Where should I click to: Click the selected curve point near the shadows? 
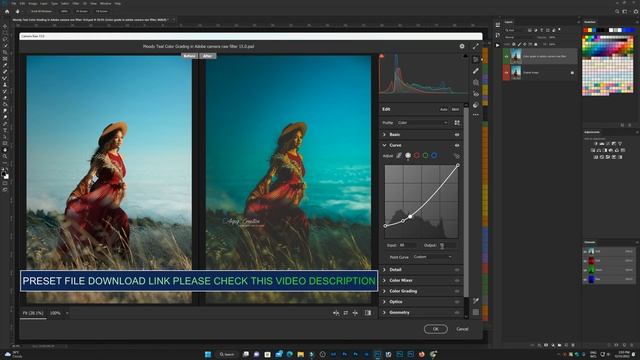tap(410, 216)
